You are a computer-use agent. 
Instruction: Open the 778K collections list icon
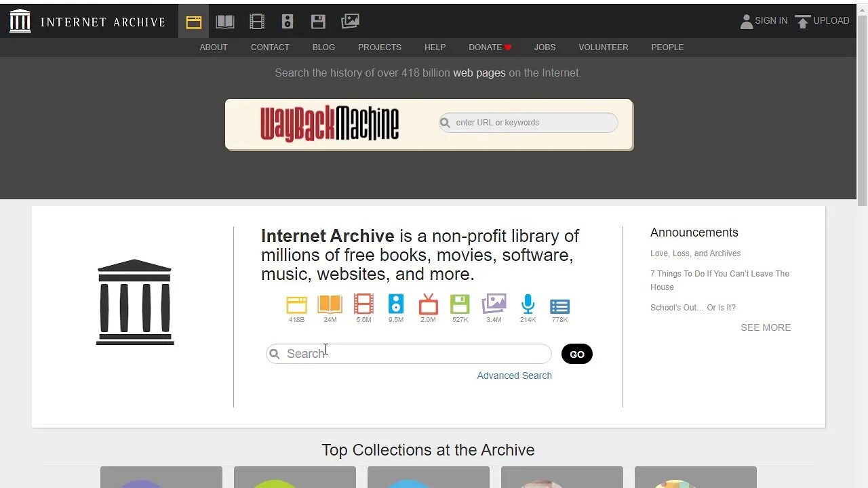(x=560, y=306)
